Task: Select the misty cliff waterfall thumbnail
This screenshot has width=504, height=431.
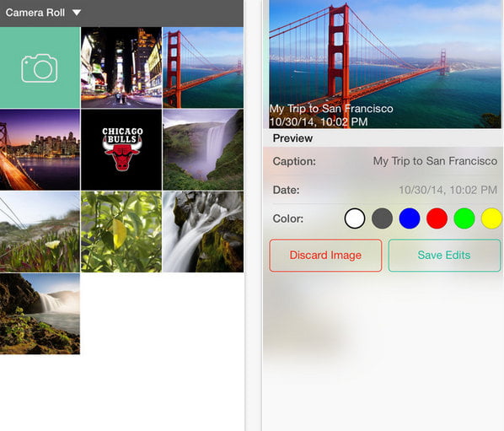Action: pyautogui.click(x=203, y=149)
